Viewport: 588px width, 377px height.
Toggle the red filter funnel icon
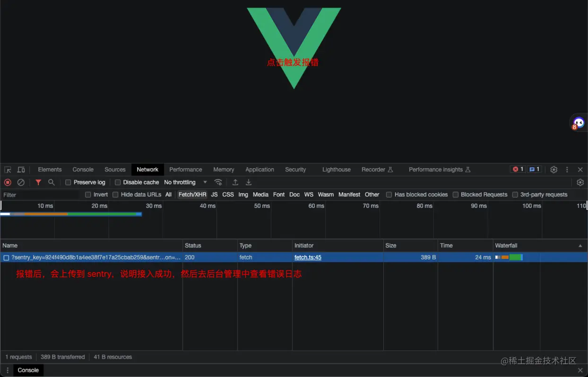[38, 182]
